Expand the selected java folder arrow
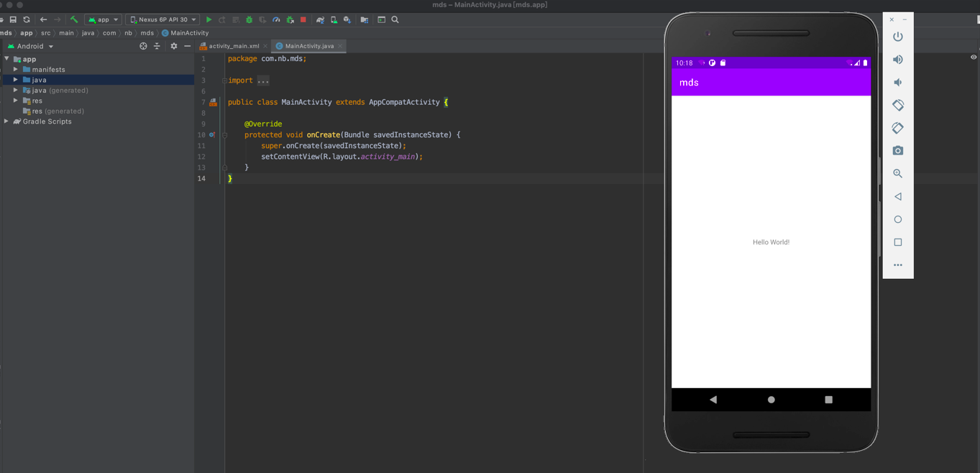 tap(16, 80)
